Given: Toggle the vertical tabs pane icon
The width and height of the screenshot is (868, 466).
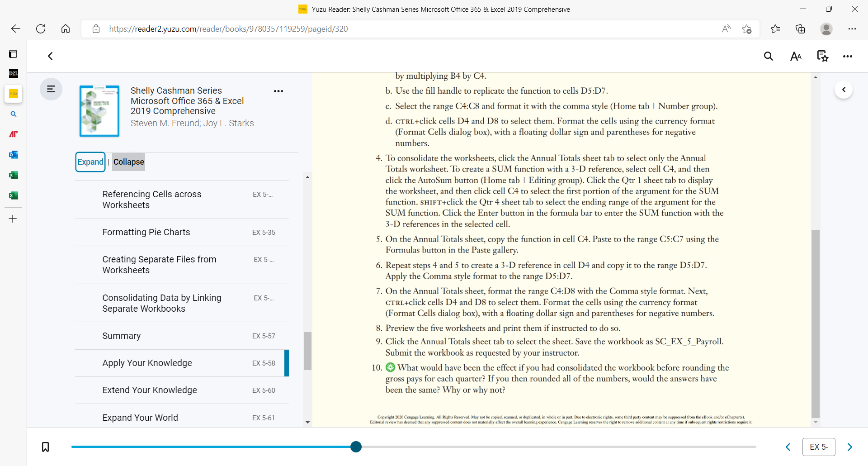Looking at the screenshot, I should click(x=13, y=54).
